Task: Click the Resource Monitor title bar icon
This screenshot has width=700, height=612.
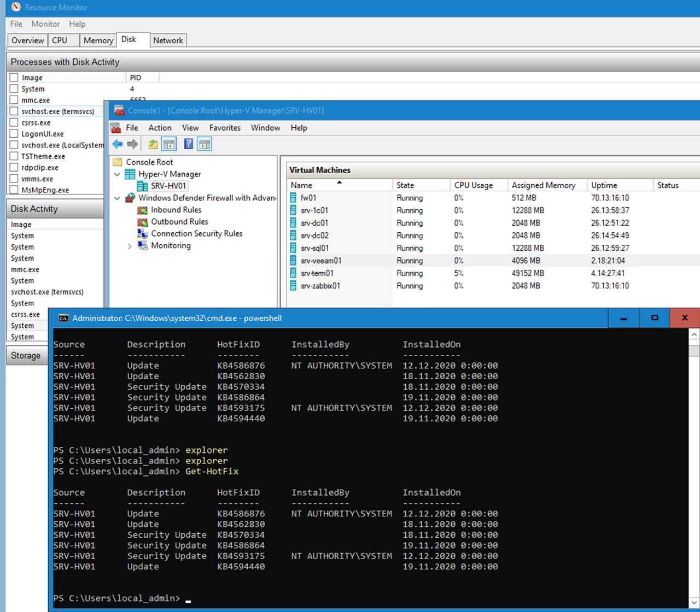Action: pos(16,8)
